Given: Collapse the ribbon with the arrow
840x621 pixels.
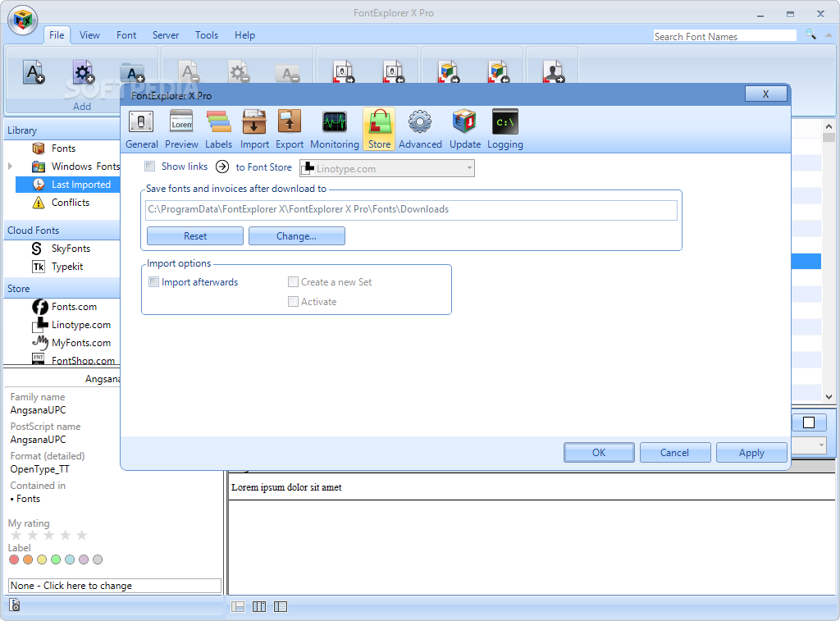Looking at the screenshot, I should coord(829,34).
